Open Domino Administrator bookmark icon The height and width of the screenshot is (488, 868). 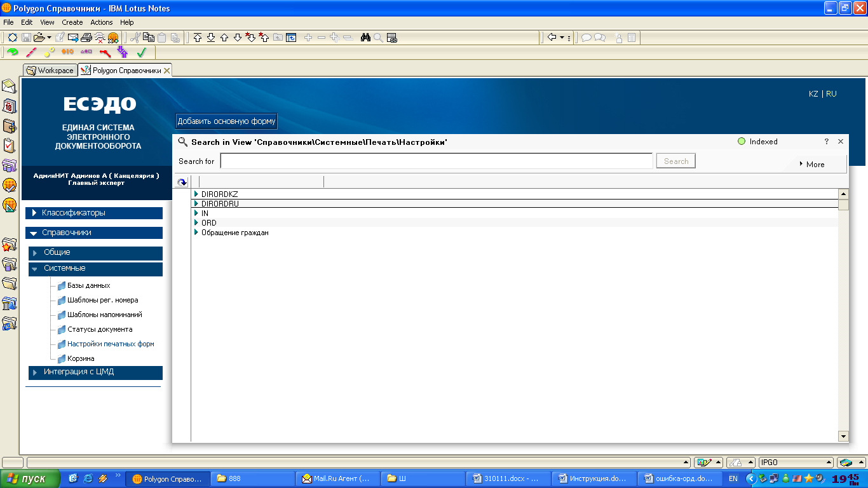tap(9, 186)
